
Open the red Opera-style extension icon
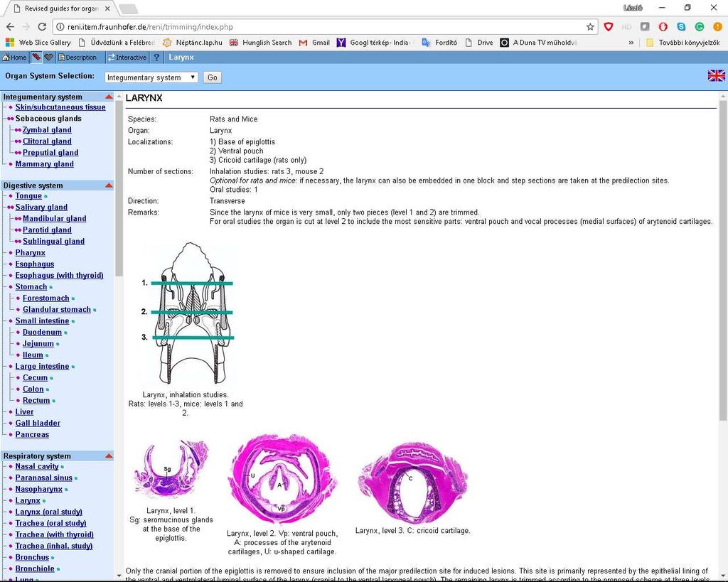tap(663, 27)
